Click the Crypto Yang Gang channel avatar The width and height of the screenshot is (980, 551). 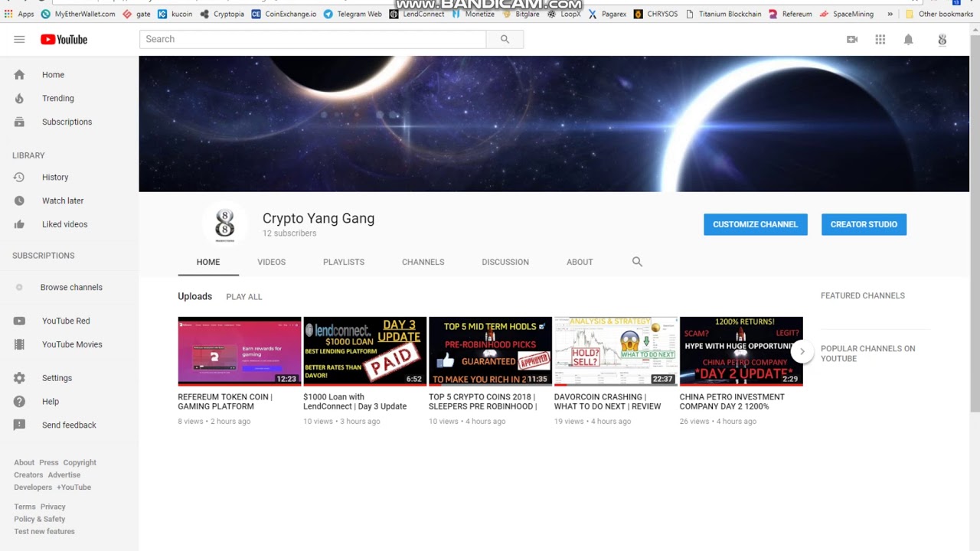tap(224, 224)
